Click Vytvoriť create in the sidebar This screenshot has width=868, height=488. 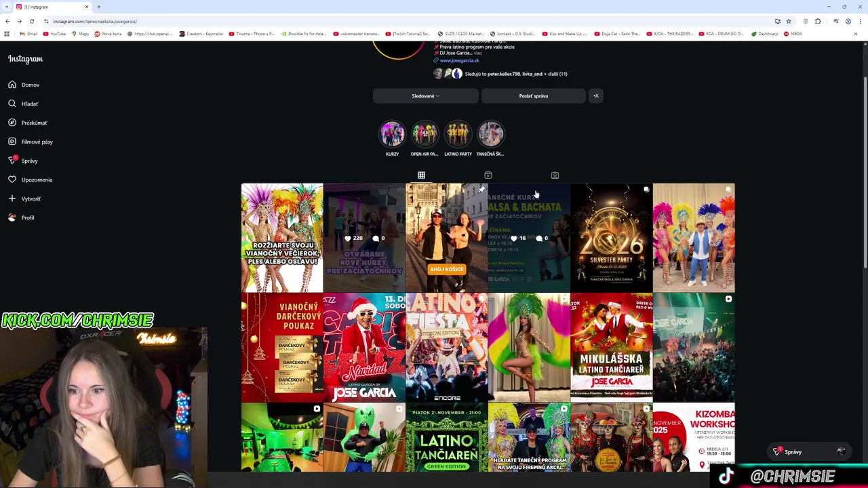click(x=25, y=199)
